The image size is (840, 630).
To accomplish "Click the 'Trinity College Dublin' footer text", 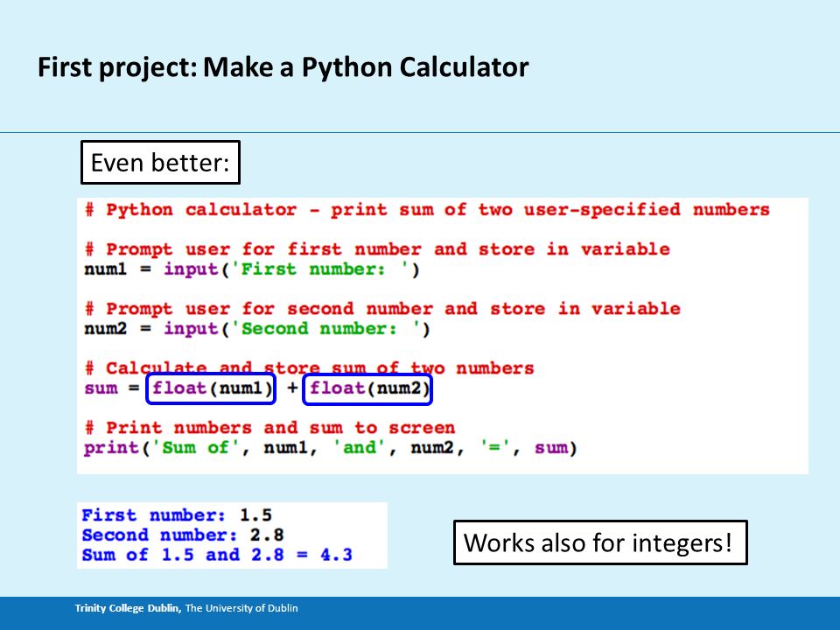I will click(x=128, y=608).
